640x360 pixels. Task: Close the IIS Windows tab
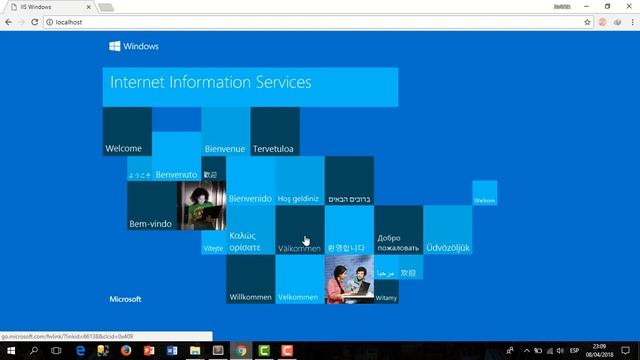(89, 7)
